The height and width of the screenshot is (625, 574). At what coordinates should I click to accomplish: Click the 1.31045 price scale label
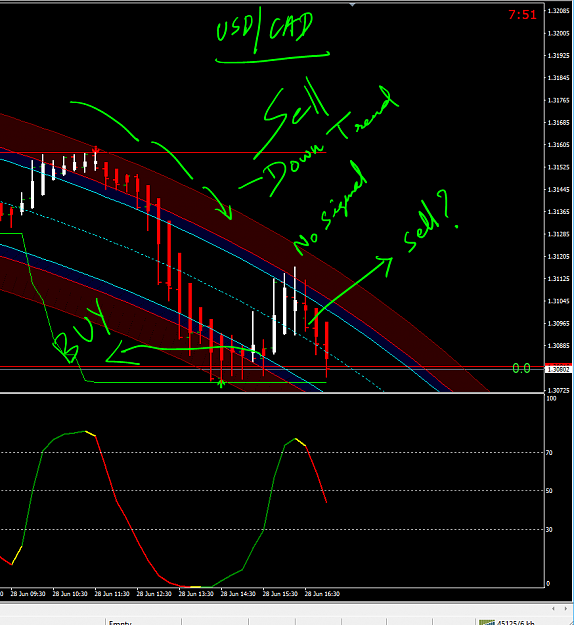coord(558,301)
